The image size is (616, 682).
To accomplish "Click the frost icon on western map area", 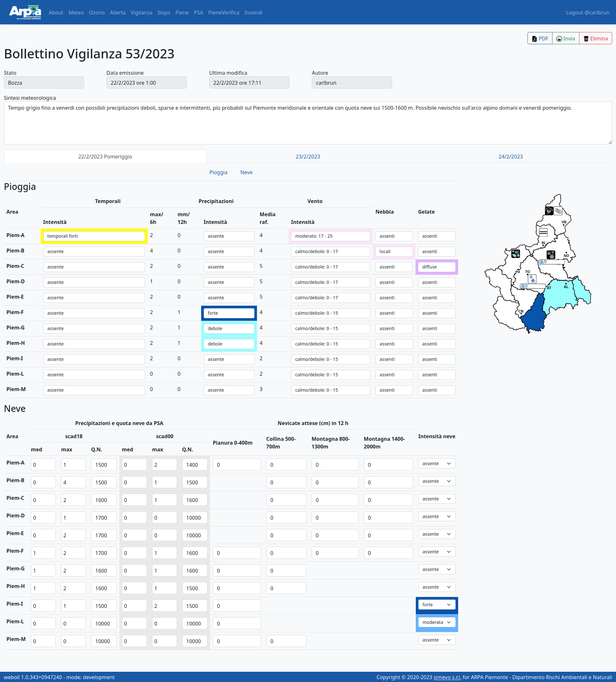I will coord(515,253).
